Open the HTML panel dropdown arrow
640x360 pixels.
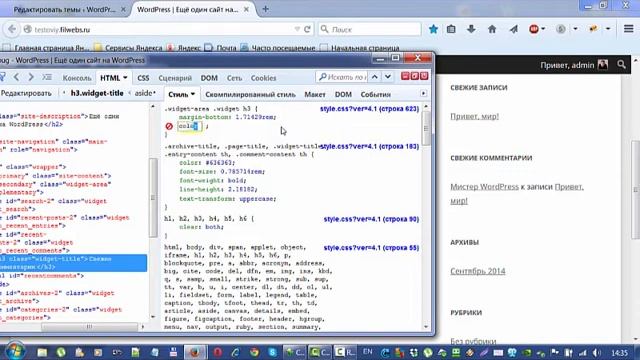click(x=125, y=78)
